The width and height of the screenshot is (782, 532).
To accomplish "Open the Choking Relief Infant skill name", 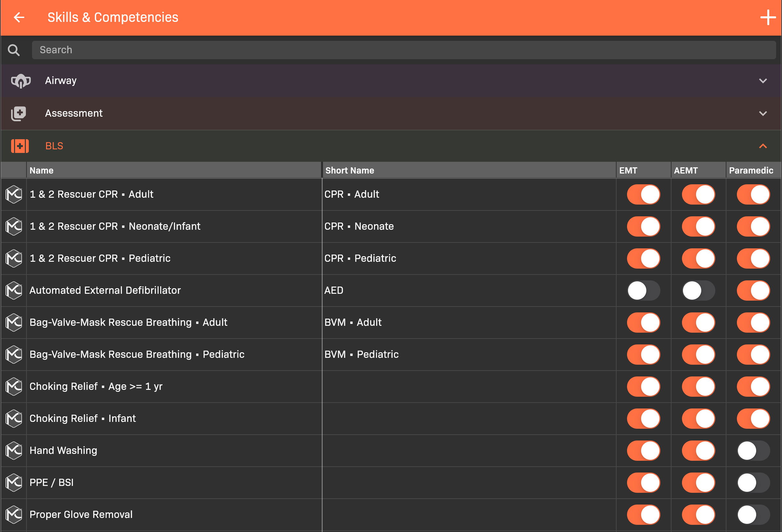I will click(83, 418).
